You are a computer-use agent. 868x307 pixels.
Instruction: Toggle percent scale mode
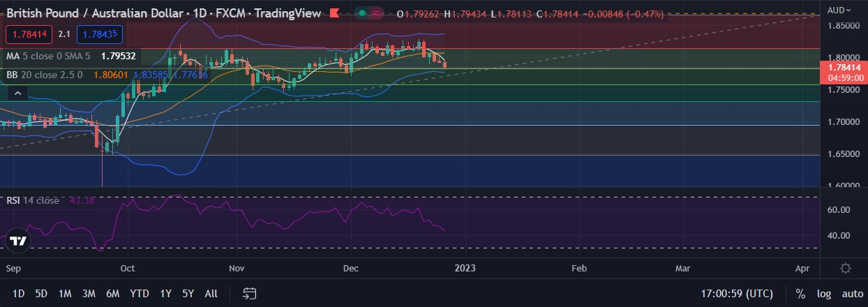[800, 294]
